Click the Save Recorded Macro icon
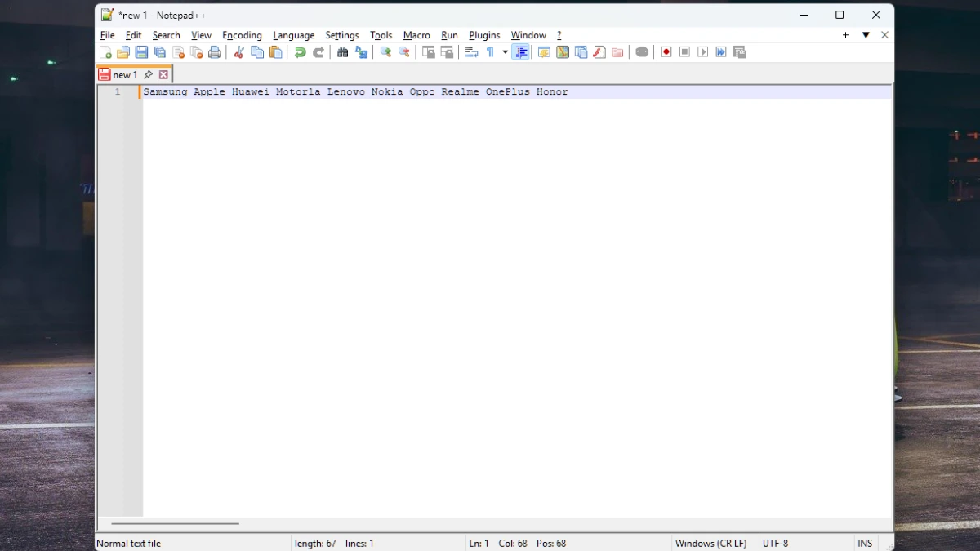Image resolution: width=980 pixels, height=551 pixels. pos(740,52)
